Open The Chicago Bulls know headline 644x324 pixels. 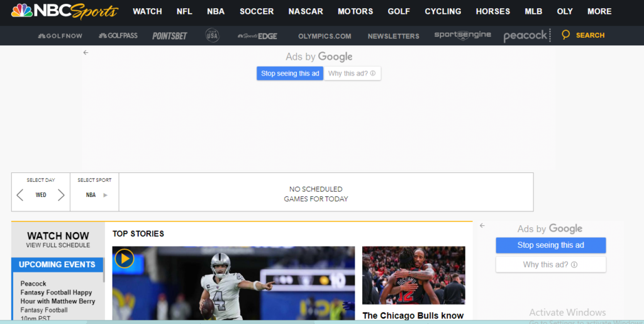(413, 315)
